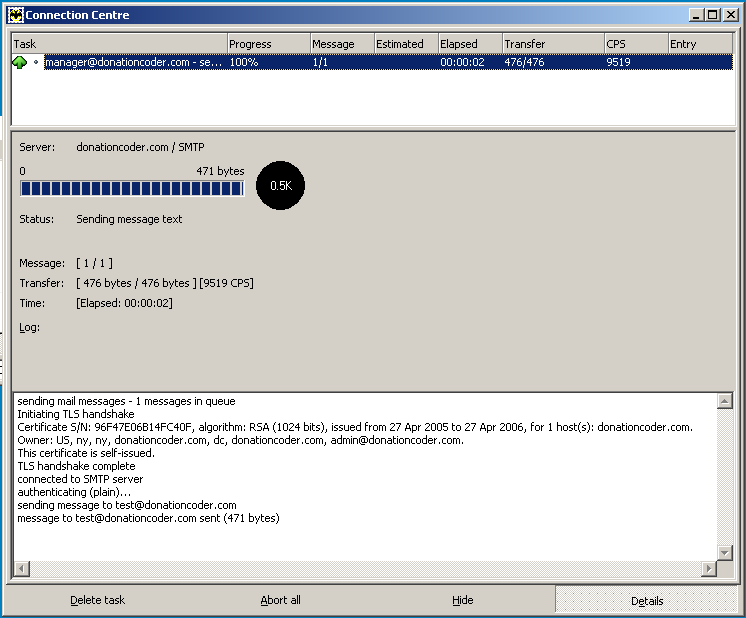This screenshot has height=618, width=746.
Task: Click the log scroll up arrow
Action: pos(725,401)
